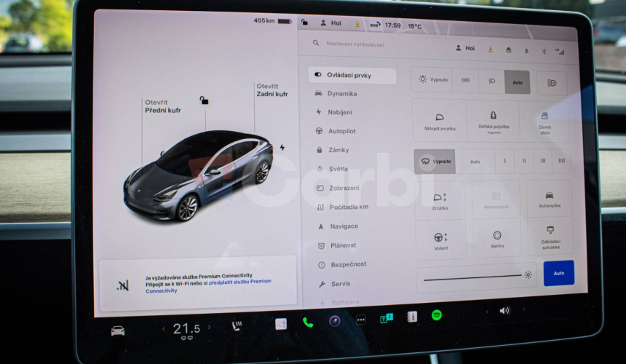The image size is (626, 364).
Task: Open Nabíjení charging menu item
Action: [339, 112]
